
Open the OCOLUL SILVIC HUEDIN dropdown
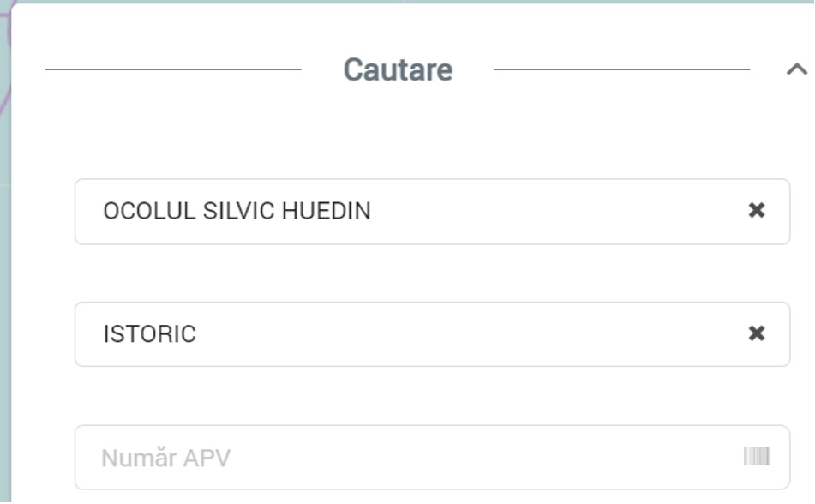tap(433, 212)
